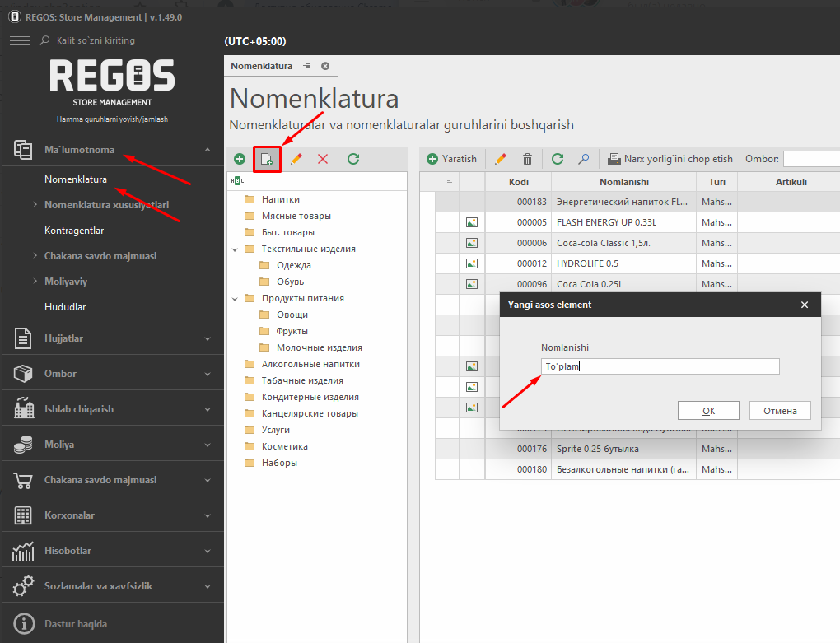
Task: Click the Hisobotlar chart icon
Action: (x=23, y=551)
